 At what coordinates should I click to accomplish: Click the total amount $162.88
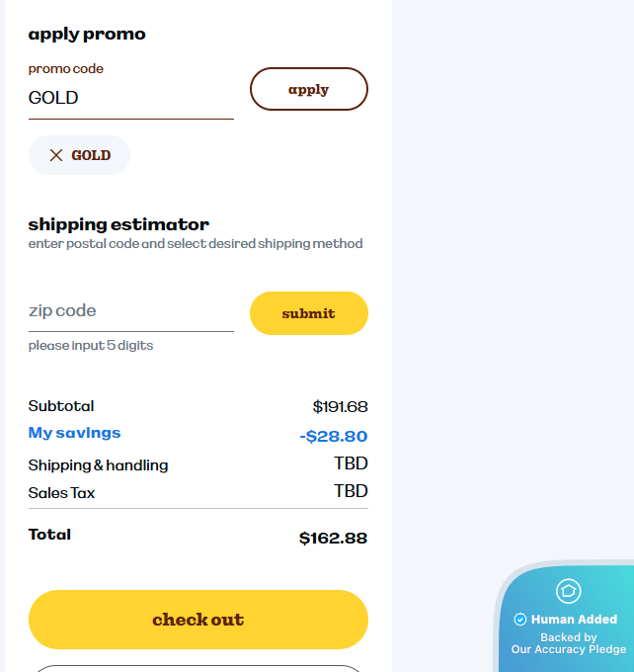pyautogui.click(x=333, y=539)
